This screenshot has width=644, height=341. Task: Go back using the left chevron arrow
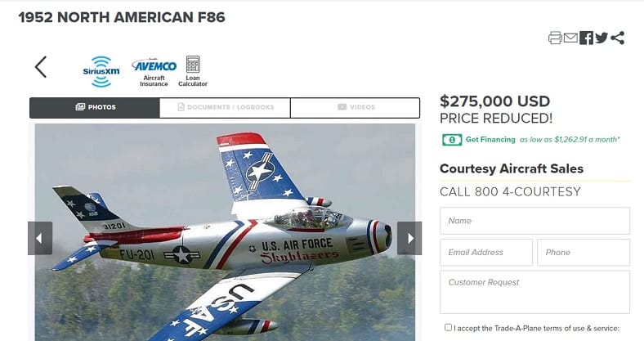(x=41, y=67)
